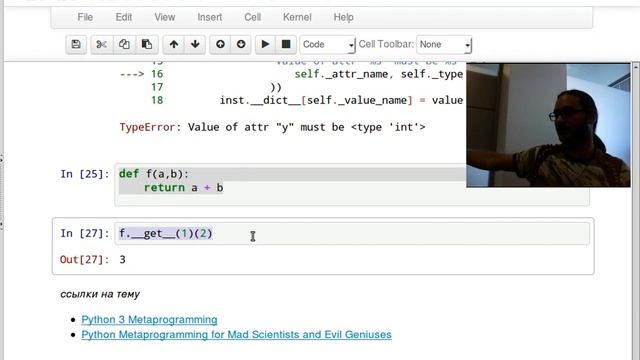Click the 'return a + b' line
Viewport: 640px width, 360px height.
pos(183,188)
